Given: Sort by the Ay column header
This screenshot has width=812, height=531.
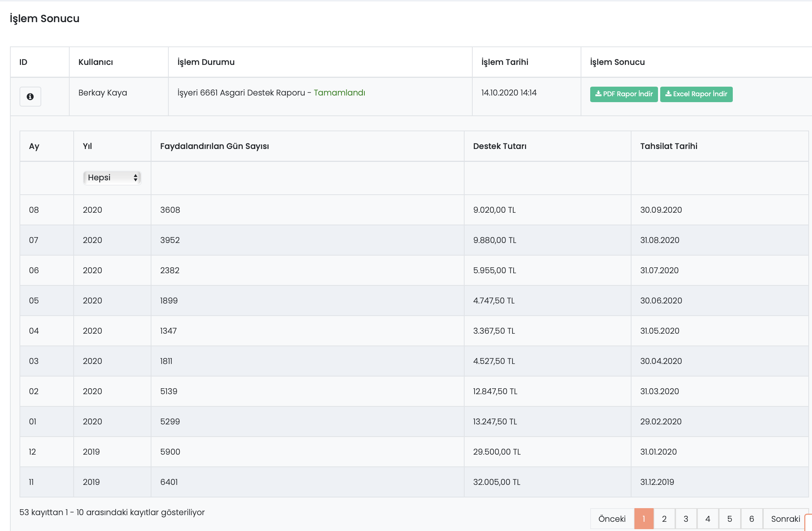Looking at the screenshot, I should click(x=34, y=146).
